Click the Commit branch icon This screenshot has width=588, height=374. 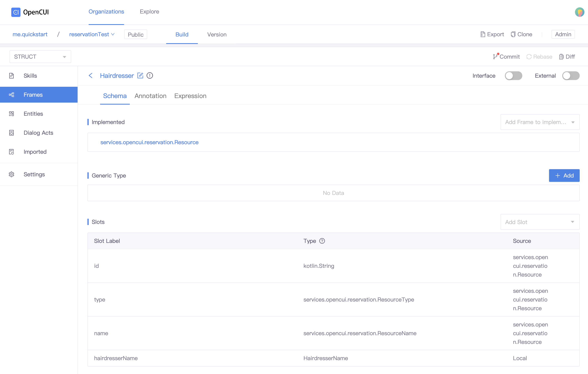(495, 56)
